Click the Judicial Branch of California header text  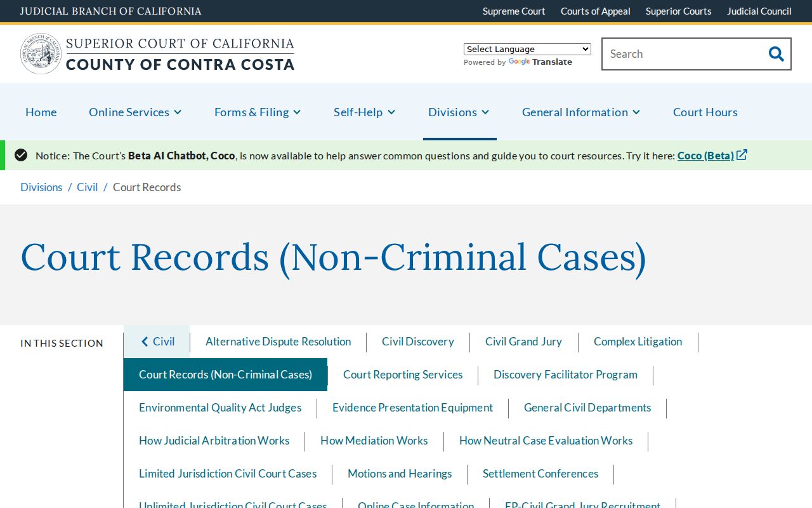click(111, 11)
